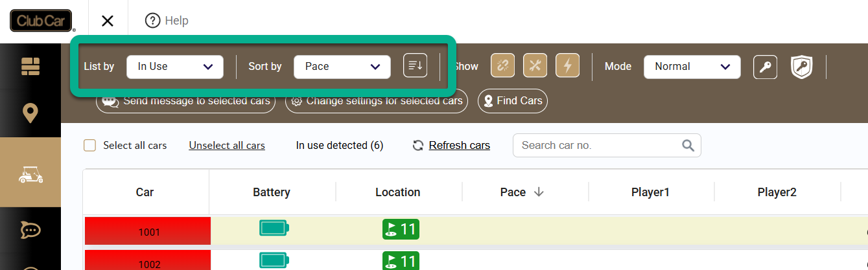Select car 1001 cell
868x270 pixels.
(x=148, y=231)
